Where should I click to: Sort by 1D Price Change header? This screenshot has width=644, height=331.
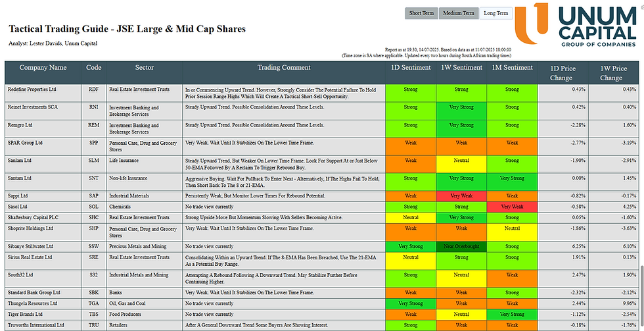click(x=563, y=73)
